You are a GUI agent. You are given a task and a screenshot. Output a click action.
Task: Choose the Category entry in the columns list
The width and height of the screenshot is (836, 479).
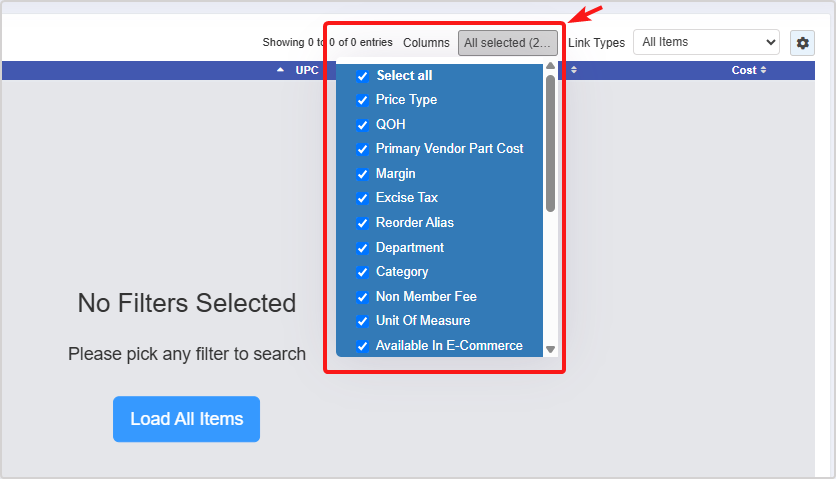(x=402, y=272)
